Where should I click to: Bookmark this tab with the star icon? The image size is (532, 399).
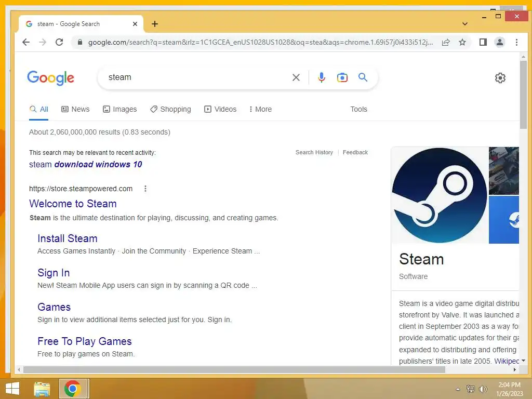[x=462, y=42]
